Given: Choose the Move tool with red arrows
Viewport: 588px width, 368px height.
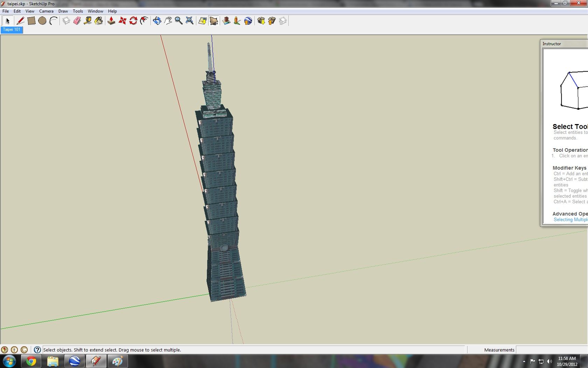Looking at the screenshot, I should (122, 21).
